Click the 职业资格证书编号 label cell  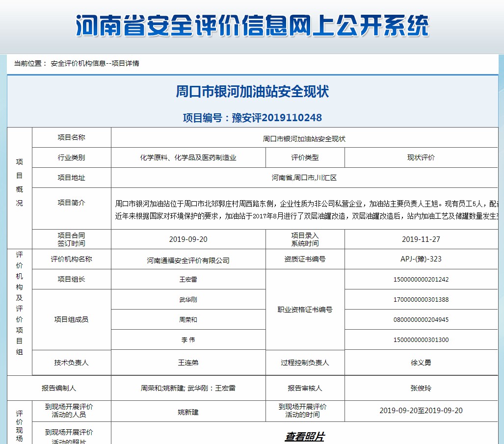(x=305, y=310)
